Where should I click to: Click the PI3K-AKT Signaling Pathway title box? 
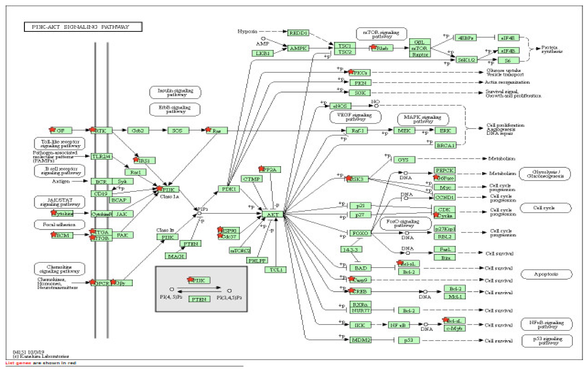point(83,27)
